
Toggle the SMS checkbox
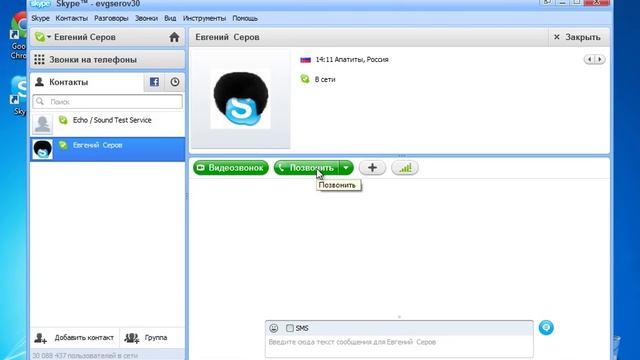click(x=289, y=328)
